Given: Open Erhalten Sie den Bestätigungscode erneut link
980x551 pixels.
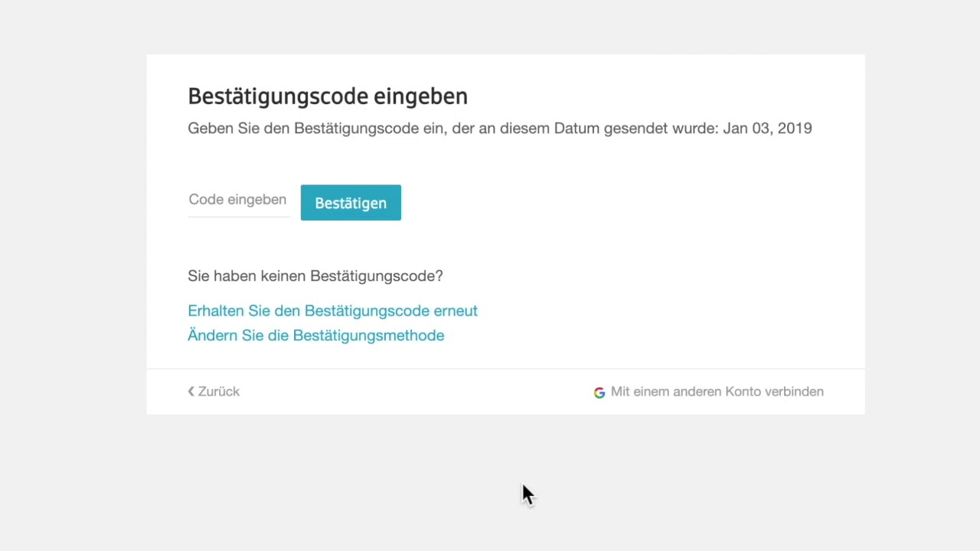Looking at the screenshot, I should click(332, 311).
